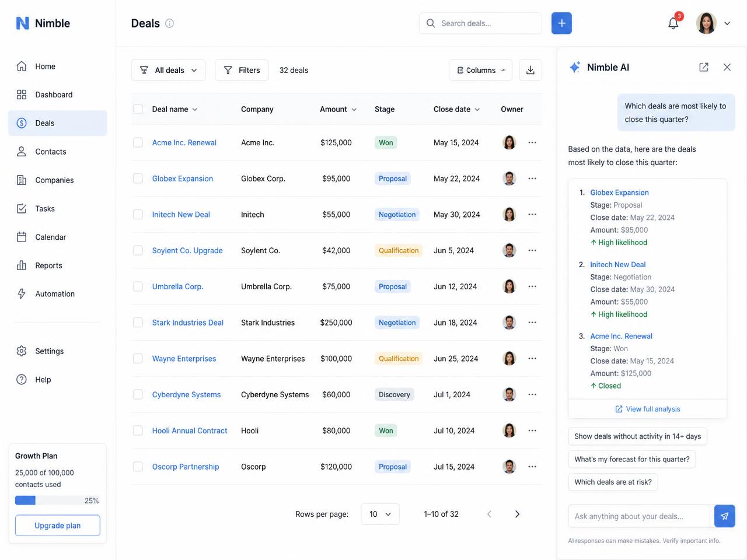
Task: Open more options for Acme Inc. Renewal
Action: [x=532, y=142]
